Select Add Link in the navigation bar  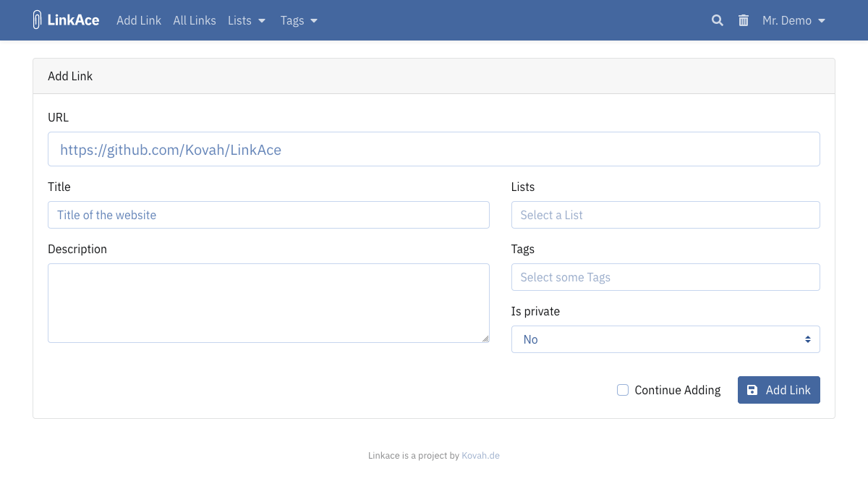[x=139, y=20]
